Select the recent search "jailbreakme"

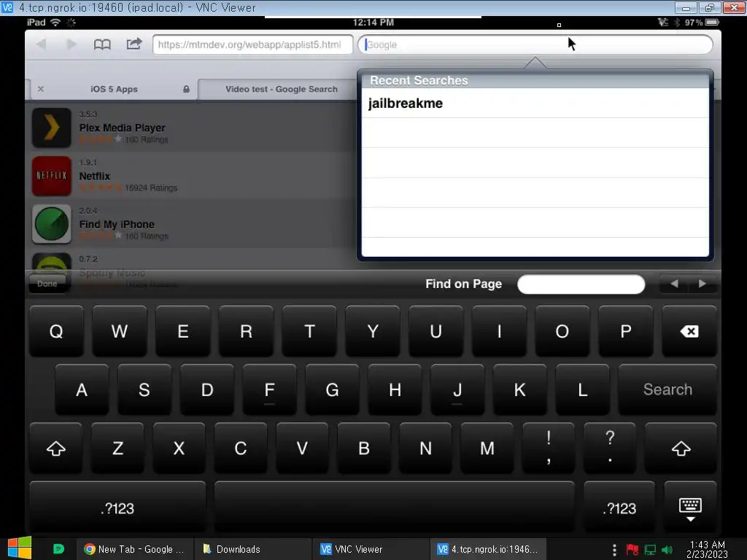tap(535, 104)
